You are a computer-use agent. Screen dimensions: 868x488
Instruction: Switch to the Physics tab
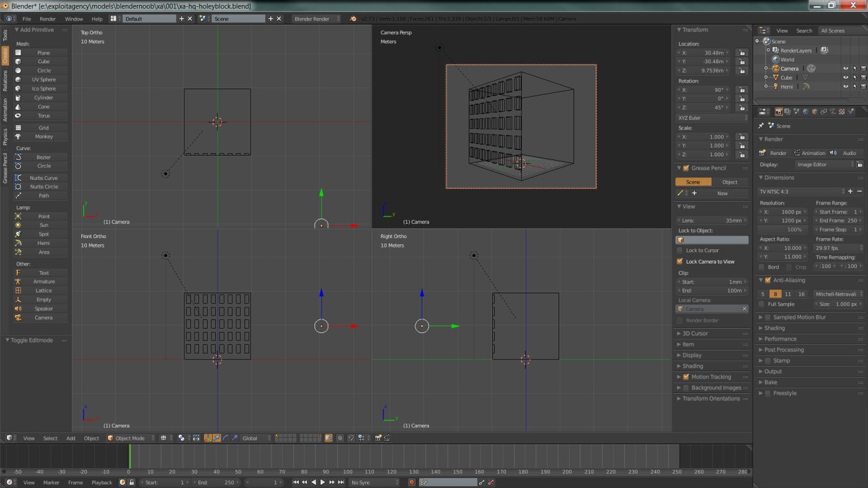5,137
